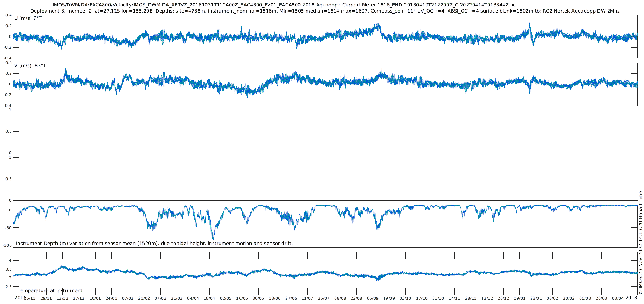The image size is (644, 304).
Task: Click the '06/02' date tick label
Action: (552, 298)
